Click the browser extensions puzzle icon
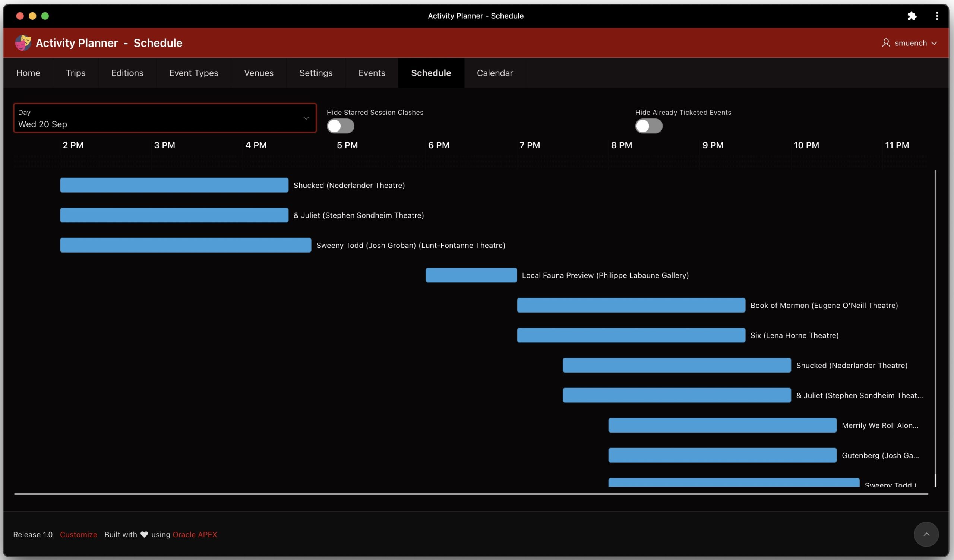This screenshot has height=560, width=954. (912, 16)
